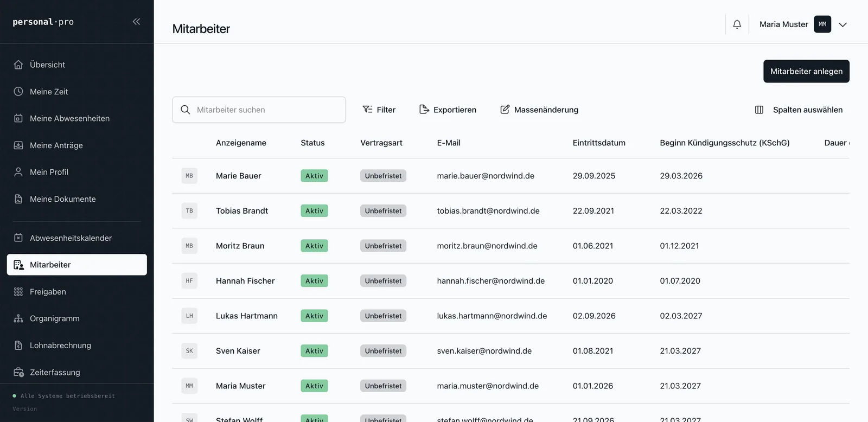Click the date 02.09.2026 in Lukas Hartmann's row

click(x=594, y=316)
